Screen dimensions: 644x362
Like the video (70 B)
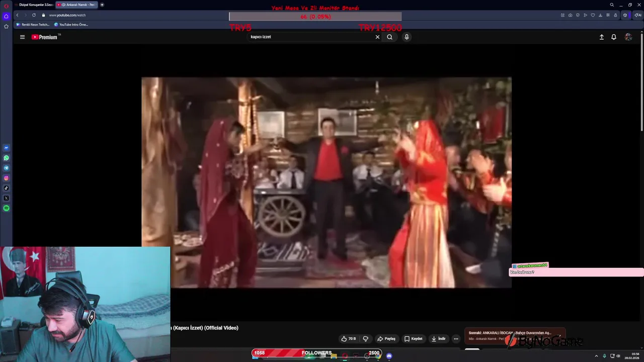click(x=349, y=338)
